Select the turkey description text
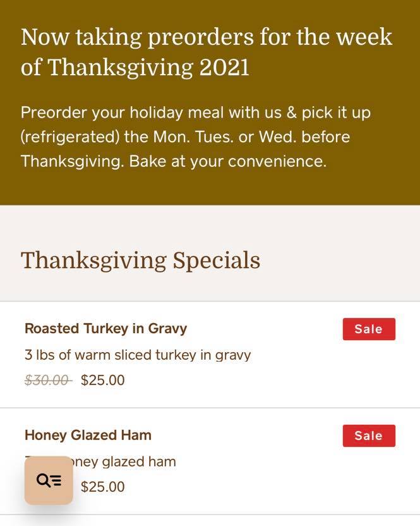Viewport: 420px width, 526px height. pyautogui.click(x=138, y=355)
